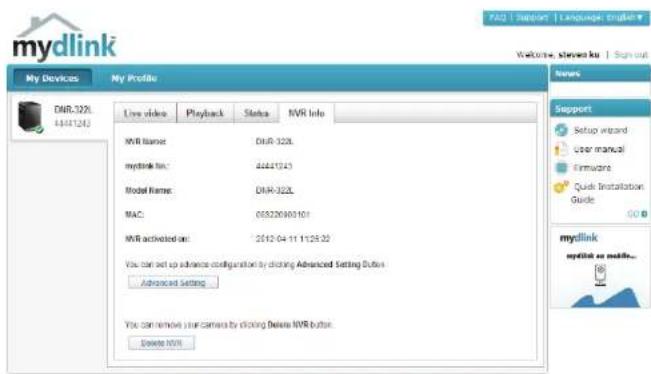The height and width of the screenshot is (374, 651).
Task: Open the Live video tab
Action: (145, 113)
